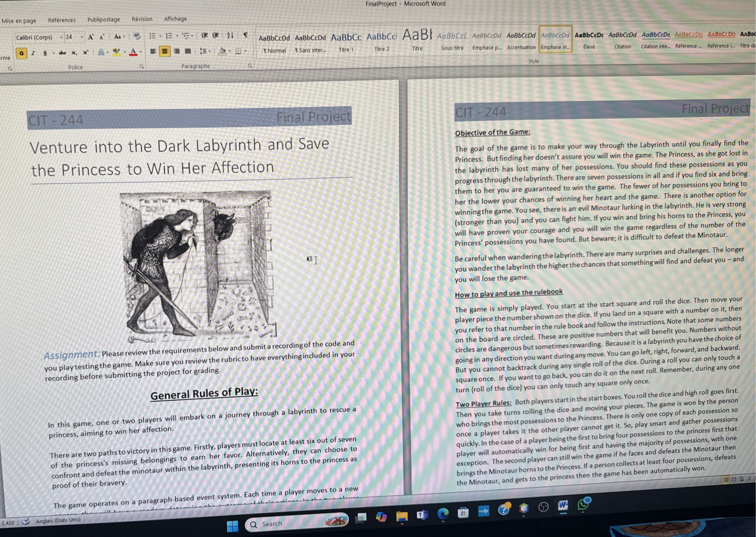Open the font size 24 dropdown
Viewport: 756px width, 537px height.
(x=82, y=37)
